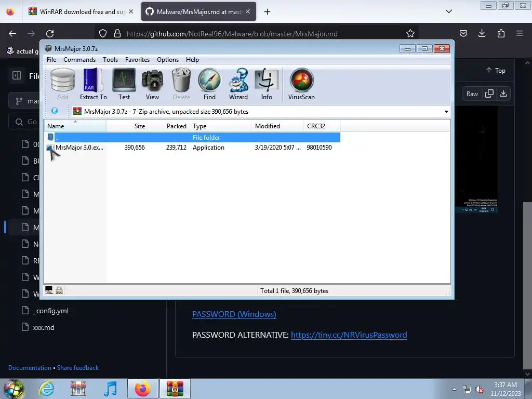Jump to Top on GitHub page

coord(496,71)
